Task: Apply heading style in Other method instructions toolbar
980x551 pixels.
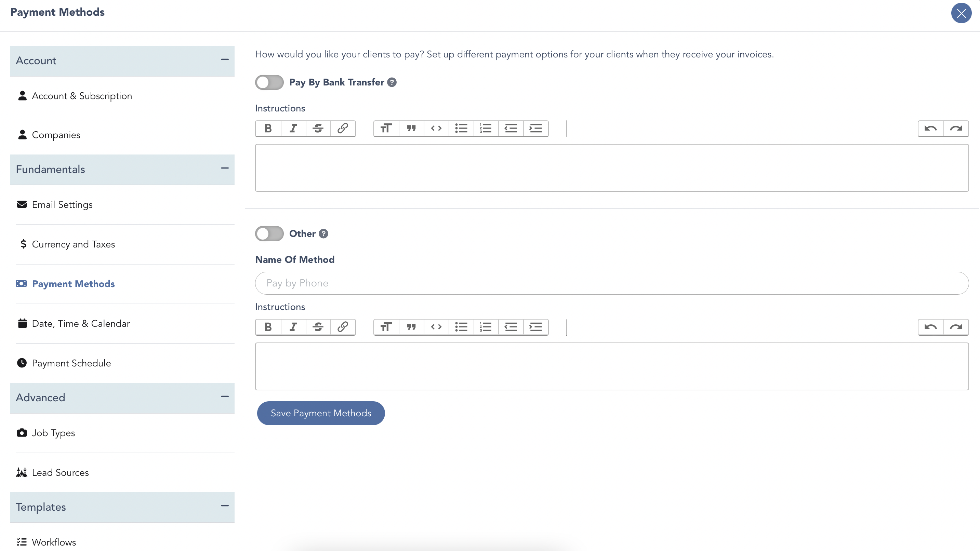Action: pyautogui.click(x=386, y=327)
